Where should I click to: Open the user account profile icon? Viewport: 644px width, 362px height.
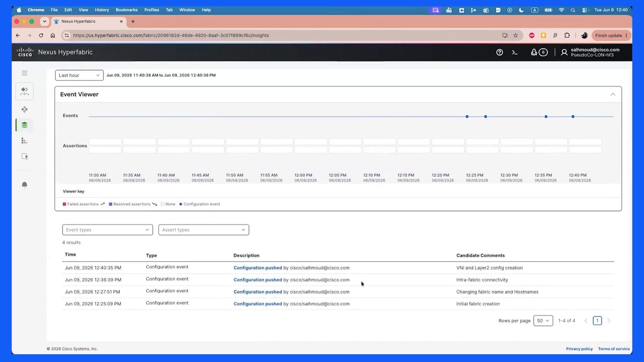[x=564, y=52]
